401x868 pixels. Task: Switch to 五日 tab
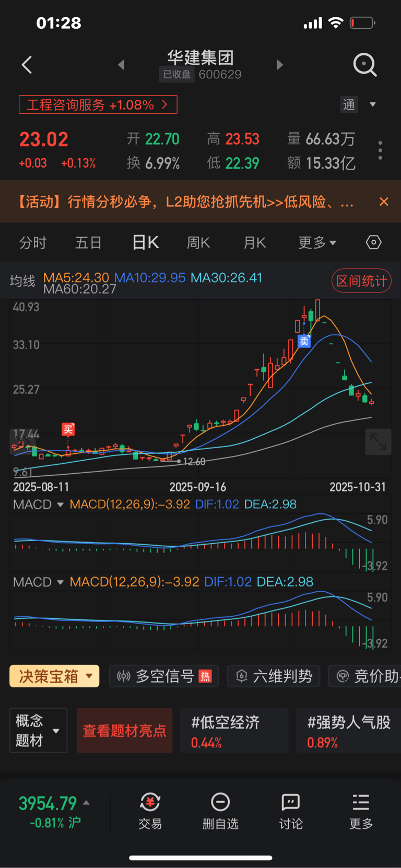tap(88, 243)
